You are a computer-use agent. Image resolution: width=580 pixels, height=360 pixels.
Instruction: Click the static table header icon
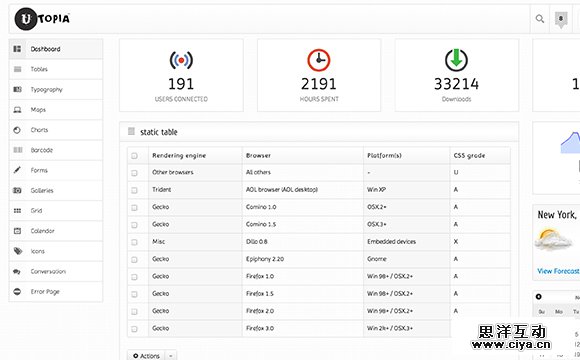[131, 131]
